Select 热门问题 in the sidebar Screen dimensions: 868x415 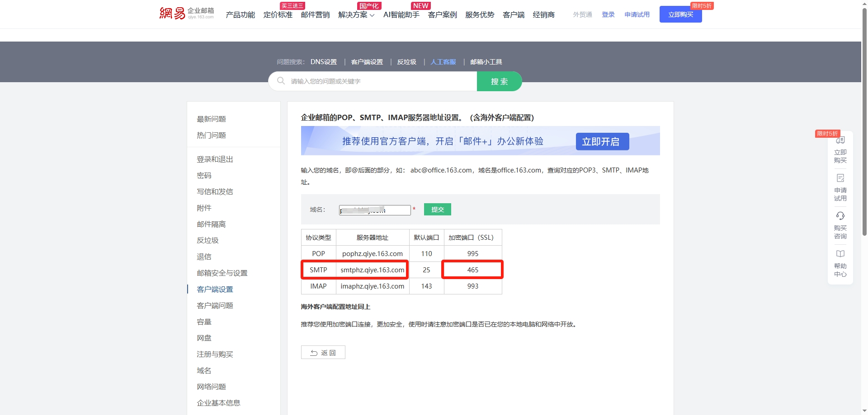point(211,135)
